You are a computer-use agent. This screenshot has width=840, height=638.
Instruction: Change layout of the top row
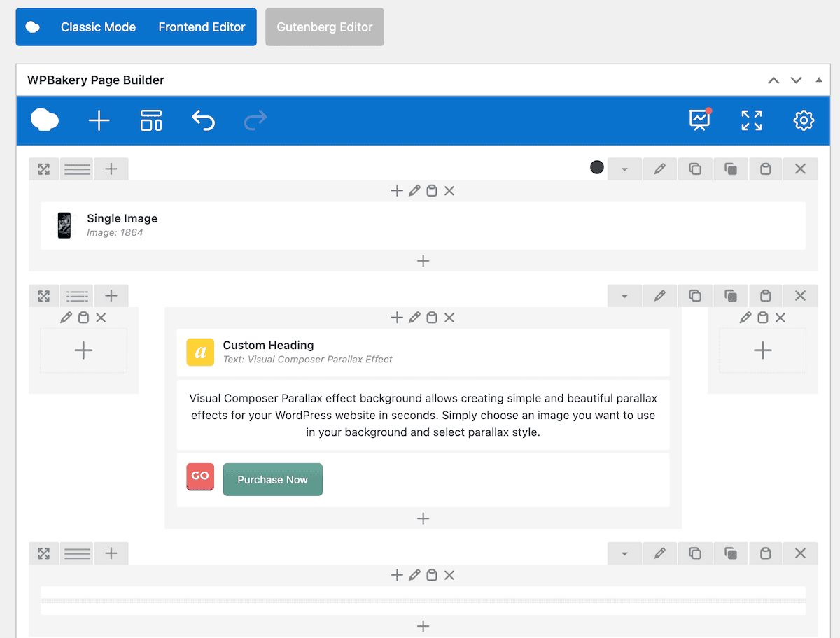tap(76, 169)
